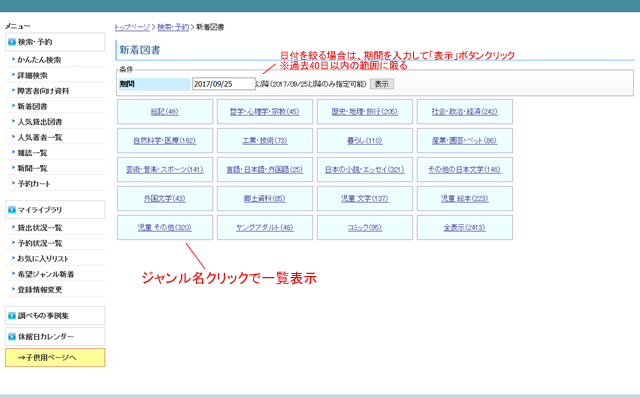Open the 暮らし(110) genre
The image size is (640, 398).
point(364,140)
